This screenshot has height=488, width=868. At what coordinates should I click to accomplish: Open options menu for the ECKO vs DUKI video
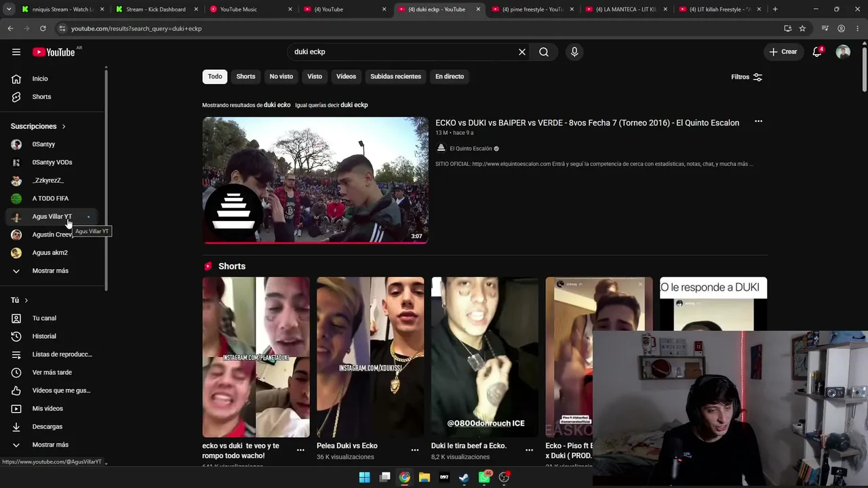tap(758, 122)
